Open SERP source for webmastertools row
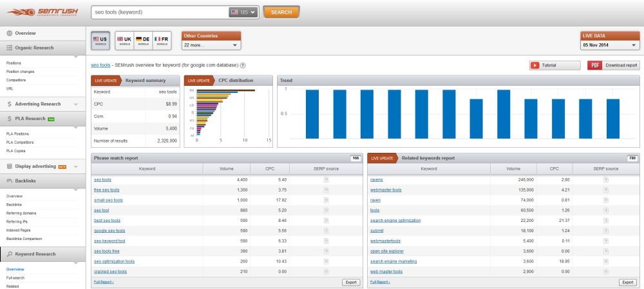Screen dimensions: 644x289 (606, 241)
